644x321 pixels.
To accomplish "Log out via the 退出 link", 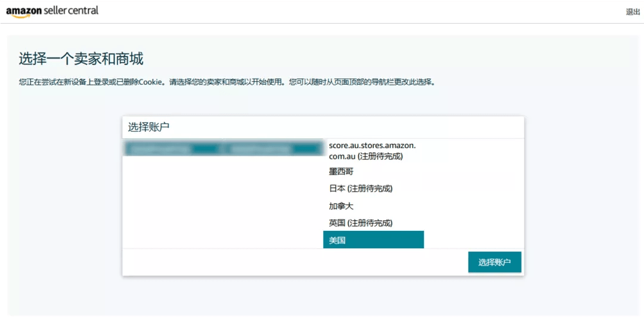I will [x=632, y=12].
